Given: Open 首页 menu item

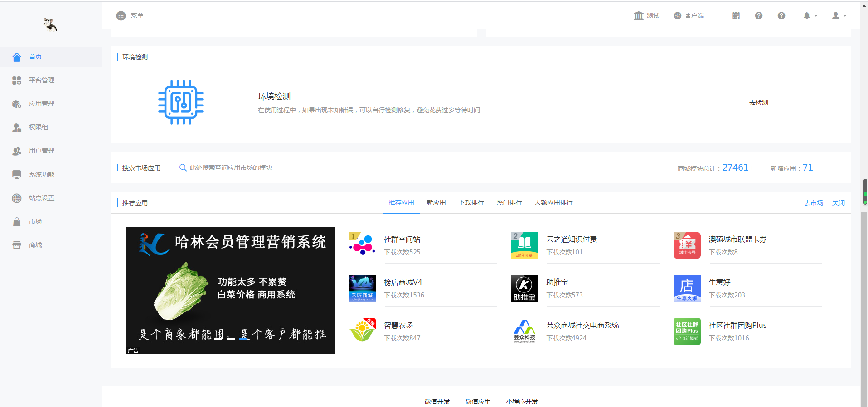Looking at the screenshot, I should click(x=51, y=57).
